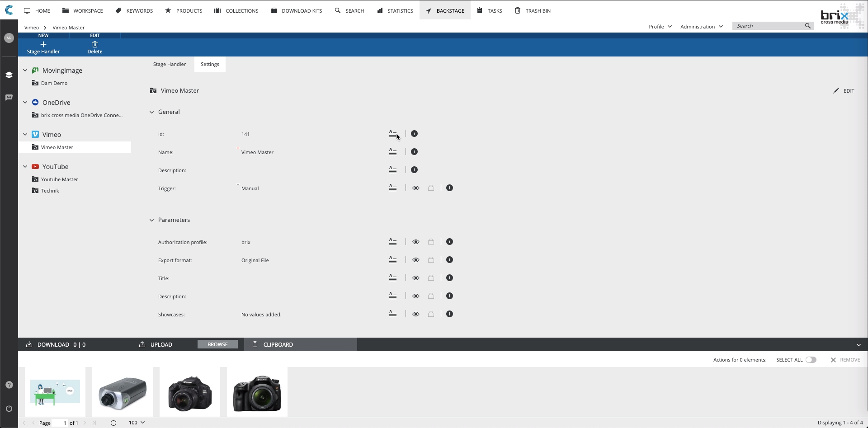This screenshot has height=428, width=868.
Task: Click the help question-mark sidebar icon
Action: [9, 385]
